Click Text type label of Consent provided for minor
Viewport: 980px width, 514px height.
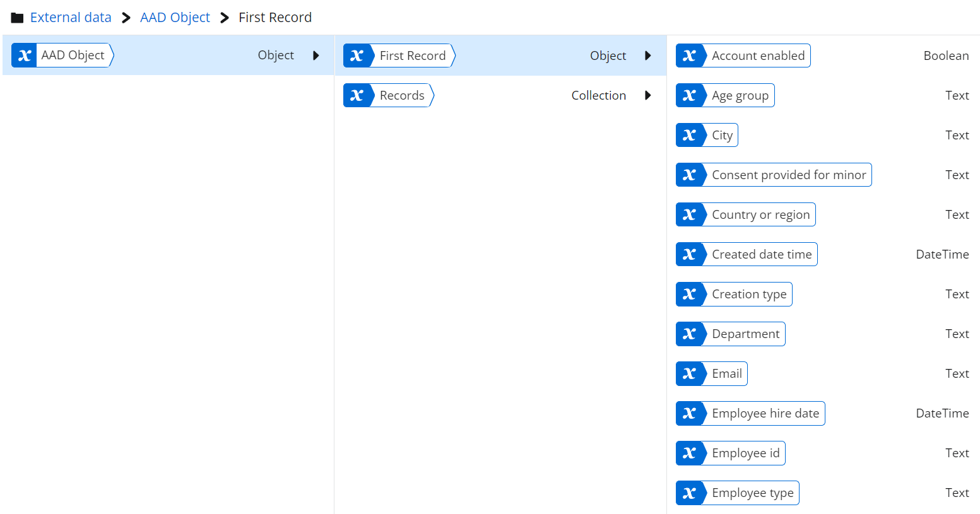click(x=957, y=175)
